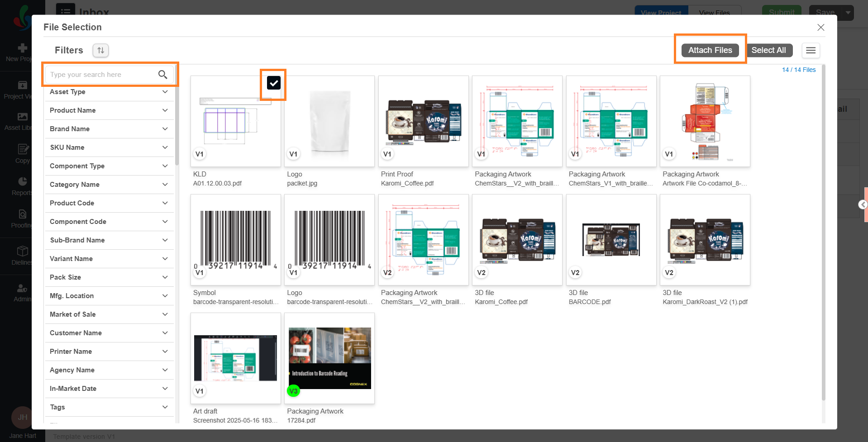The image size is (868, 442).
Task: Click the Attach Files button
Action: (710, 50)
